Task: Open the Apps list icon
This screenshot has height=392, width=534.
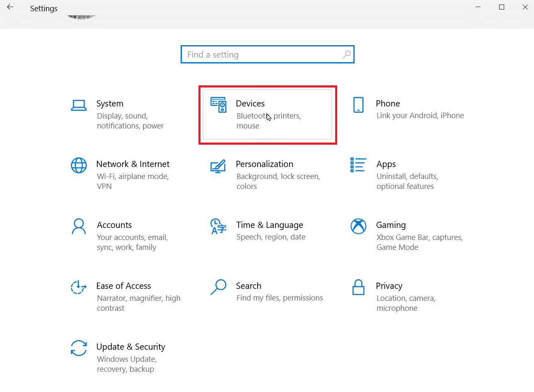Action: tap(358, 165)
